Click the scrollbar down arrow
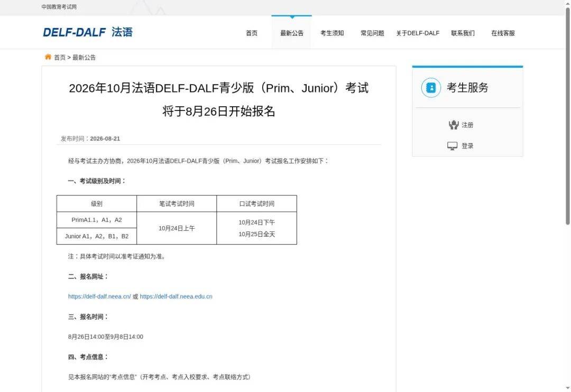The image size is (571, 392). [x=568, y=388]
